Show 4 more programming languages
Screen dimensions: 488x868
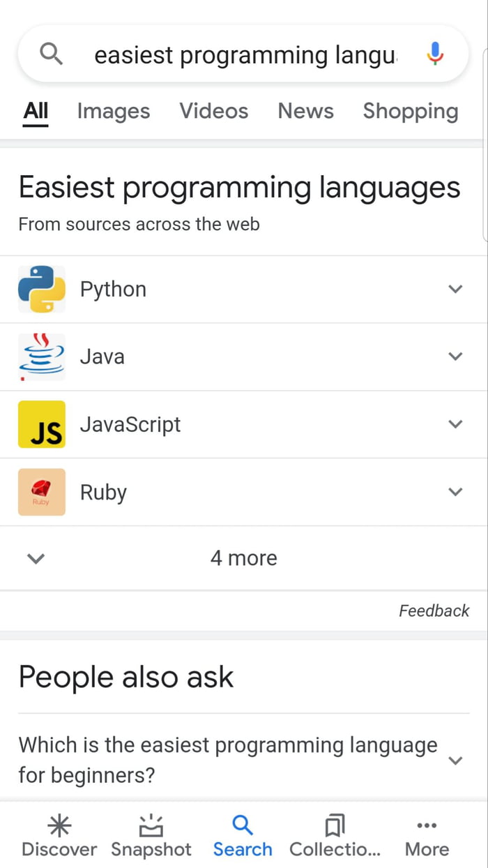tap(243, 558)
